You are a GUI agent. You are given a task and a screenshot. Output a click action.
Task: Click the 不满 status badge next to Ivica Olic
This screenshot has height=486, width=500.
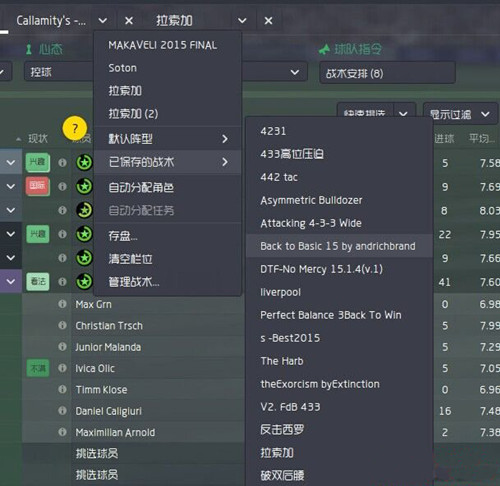(38, 368)
